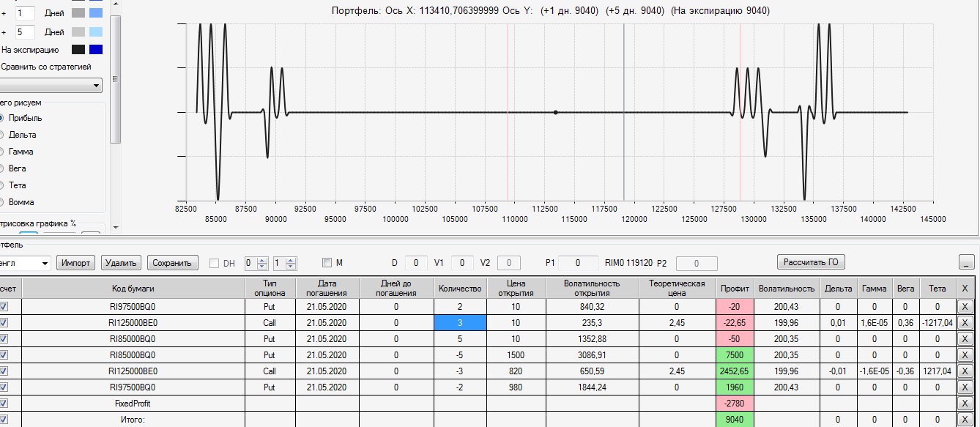Focus the D input field
The image size is (980, 427).
click(416, 263)
